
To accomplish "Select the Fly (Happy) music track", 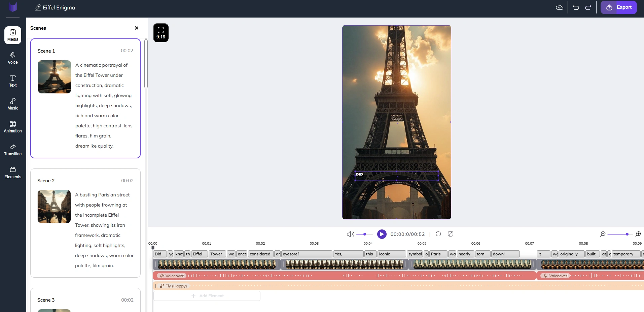I will [398, 286].
